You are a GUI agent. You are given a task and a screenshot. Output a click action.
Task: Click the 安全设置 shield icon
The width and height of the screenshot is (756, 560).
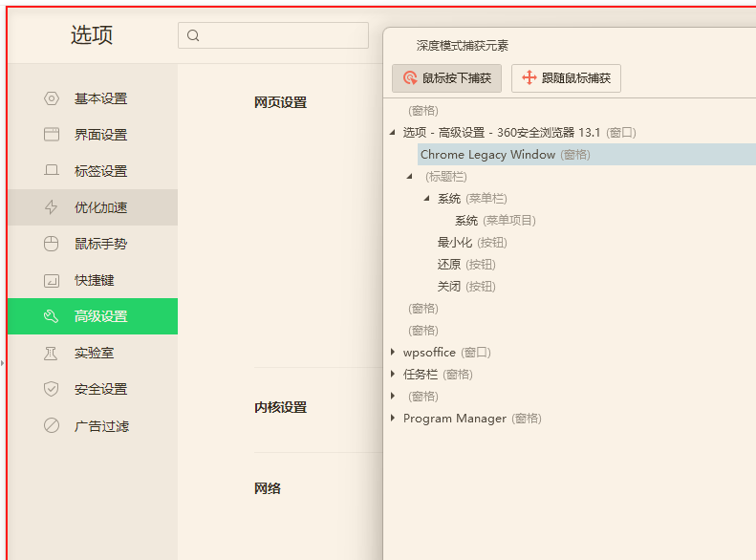(x=51, y=389)
